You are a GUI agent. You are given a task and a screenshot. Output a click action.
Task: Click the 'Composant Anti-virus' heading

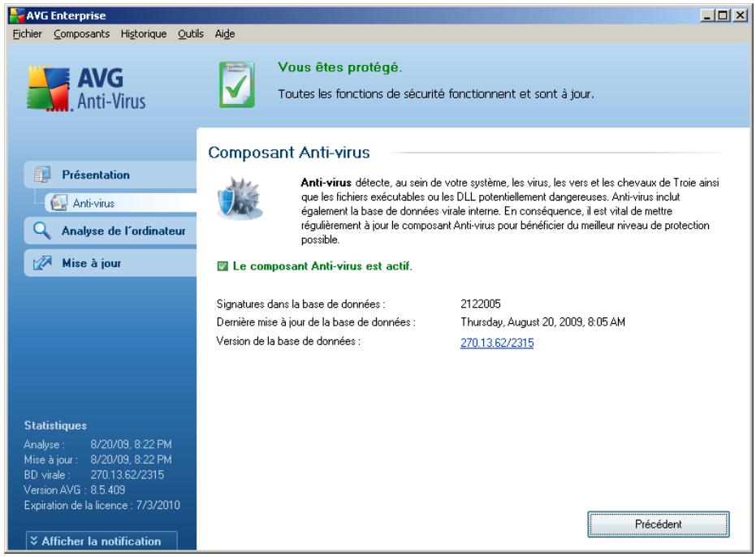(289, 153)
